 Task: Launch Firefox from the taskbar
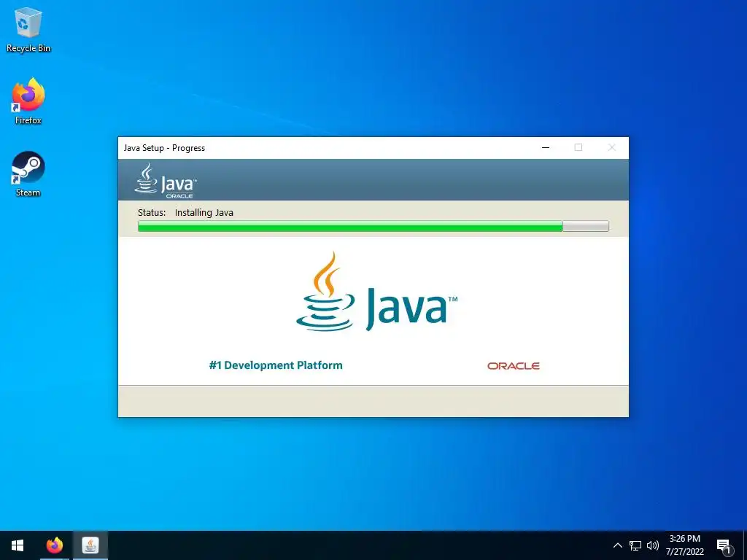click(x=54, y=545)
